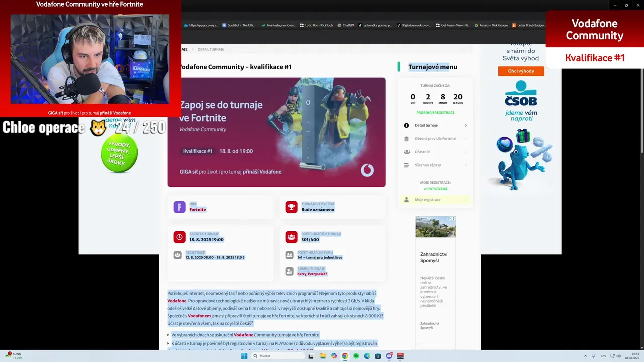The width and height of the screenshot is (644, 362).
Task: Expand chevron on Detail turnaje row
Action: pyautogui.click(x=466, y=125)
